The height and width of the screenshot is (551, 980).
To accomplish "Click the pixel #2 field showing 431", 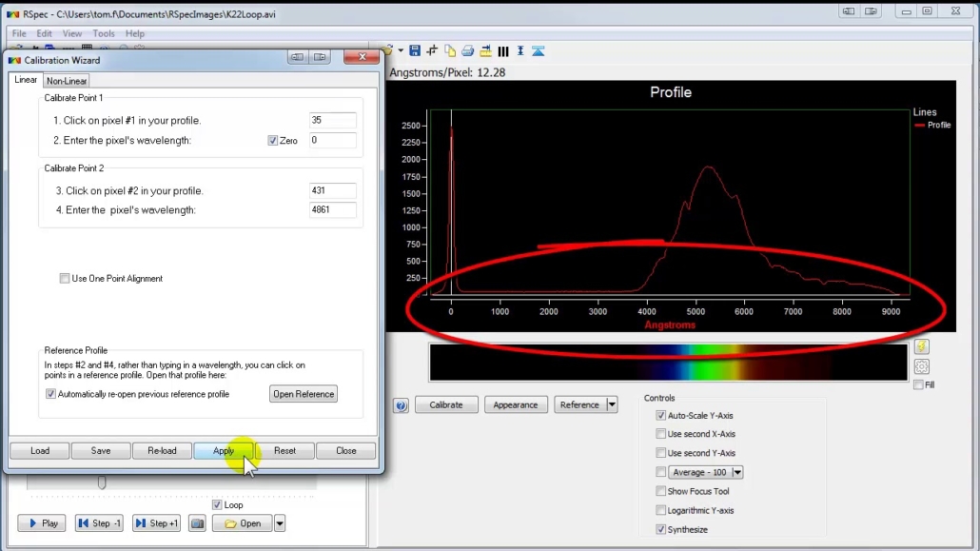I will point(332,190).
